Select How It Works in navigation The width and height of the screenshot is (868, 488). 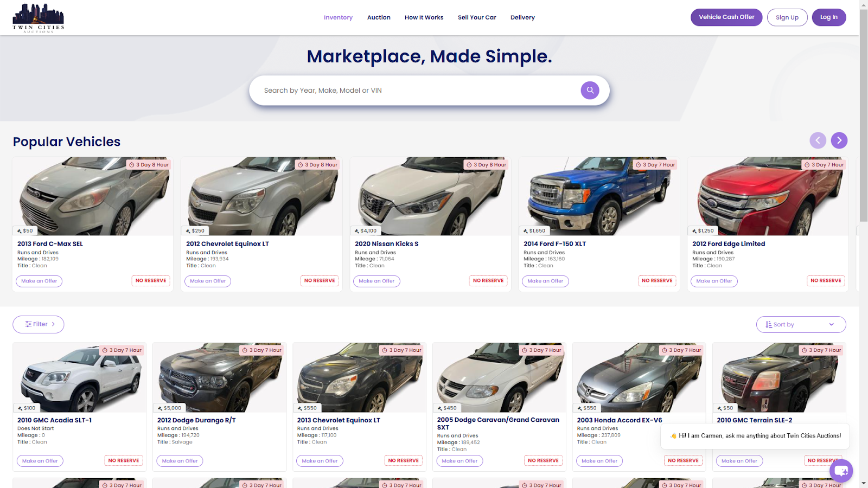point(424,17)
